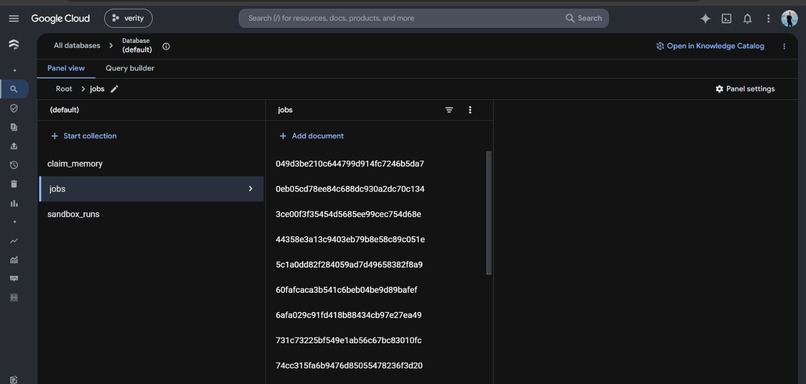This screenshot has width=806, height=384.
Task: Click the Database (default) breadcrumb
Action: [x=137, y=46]
